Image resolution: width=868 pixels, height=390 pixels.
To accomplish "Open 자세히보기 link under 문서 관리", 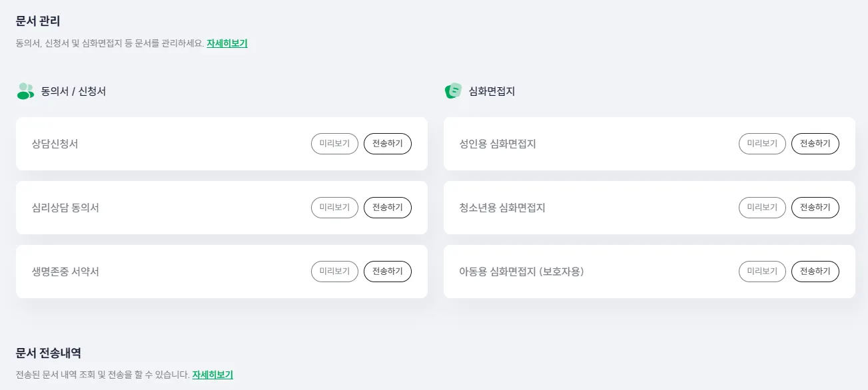I will (227, 44).
